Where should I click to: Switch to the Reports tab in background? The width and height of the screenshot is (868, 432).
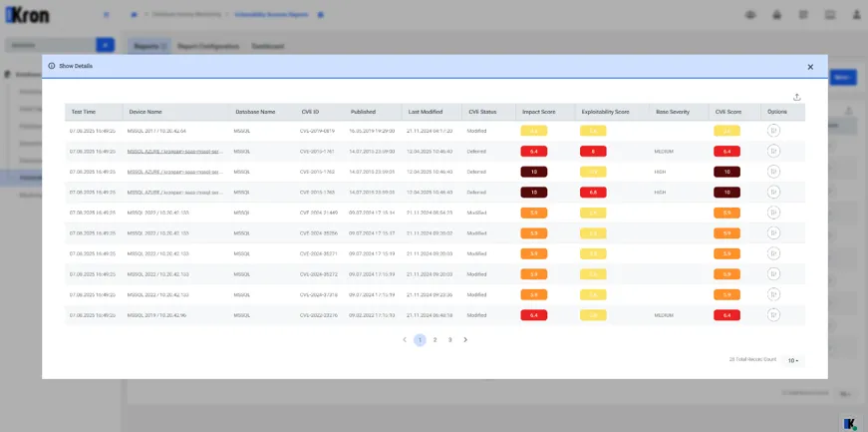pyautogui.click(x=149, y=46)
